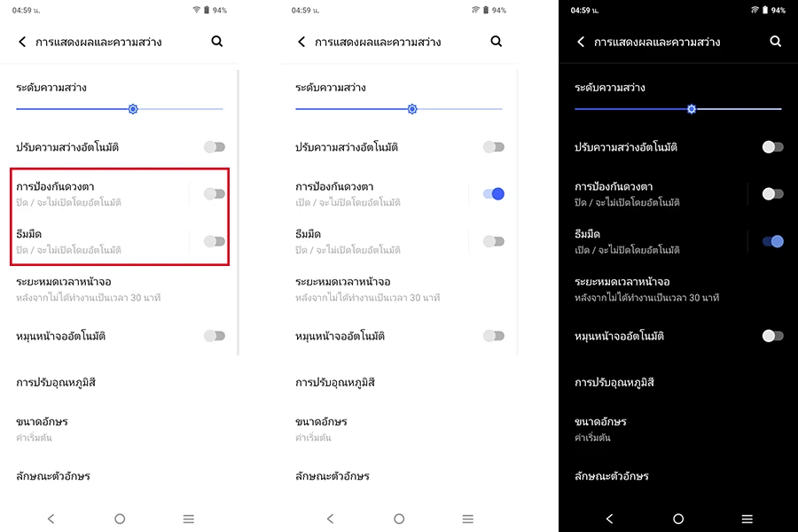Click the brightness slider handle in middle screen
798x532 pixels.
412,109
